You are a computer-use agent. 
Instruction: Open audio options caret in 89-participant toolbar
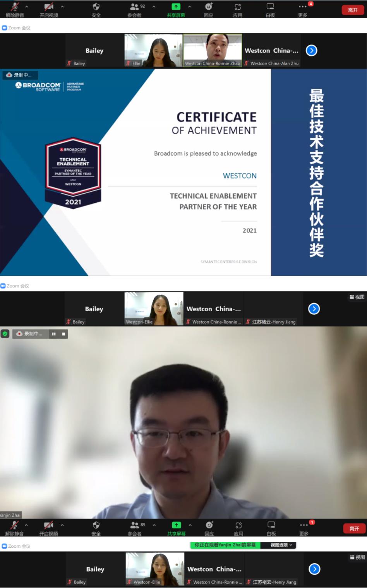(x=26, y=525)
